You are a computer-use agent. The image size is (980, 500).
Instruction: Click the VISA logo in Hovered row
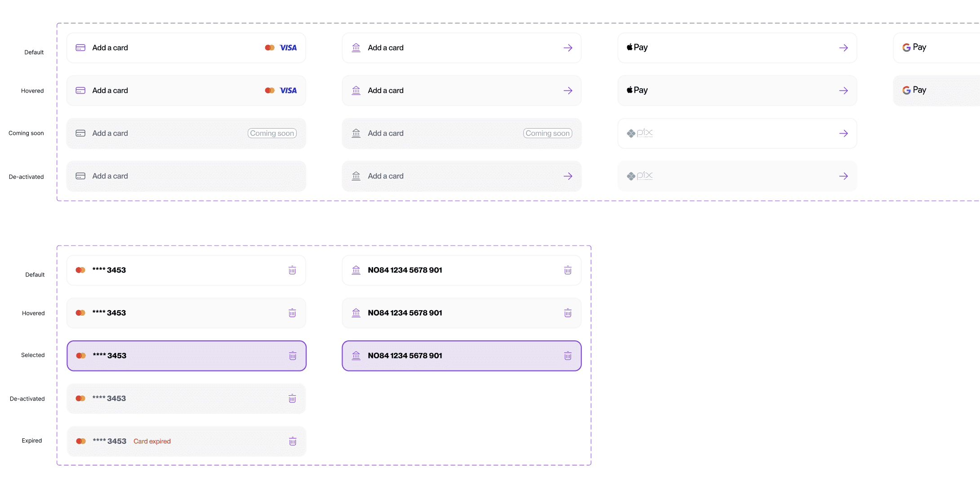(x=288, y=90)
